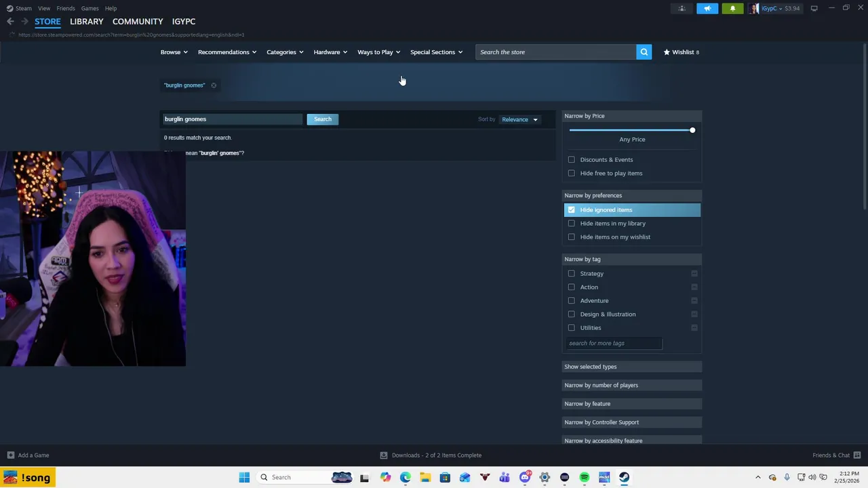Screen dimensions: 868x488
Task: Check Hide items in my library
Action: click(572, 224)
